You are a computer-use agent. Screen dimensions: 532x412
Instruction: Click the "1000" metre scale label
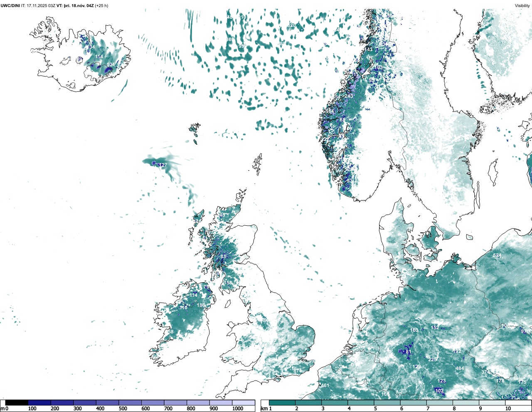pos(238,409)
